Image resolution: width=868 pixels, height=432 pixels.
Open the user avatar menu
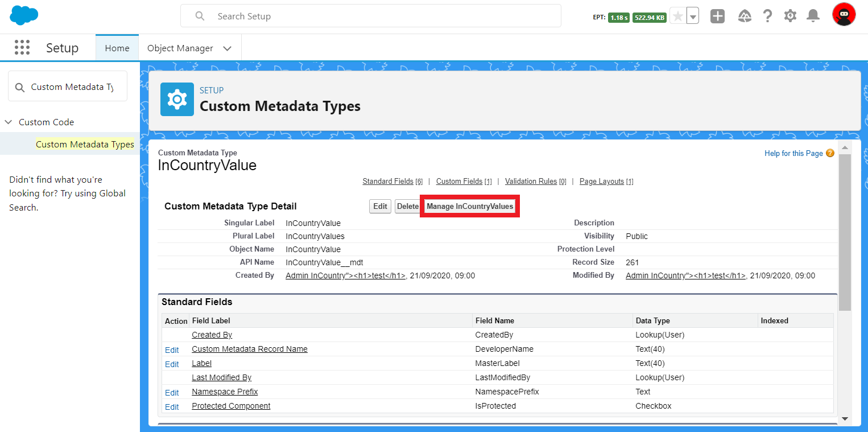pos(844,14)
